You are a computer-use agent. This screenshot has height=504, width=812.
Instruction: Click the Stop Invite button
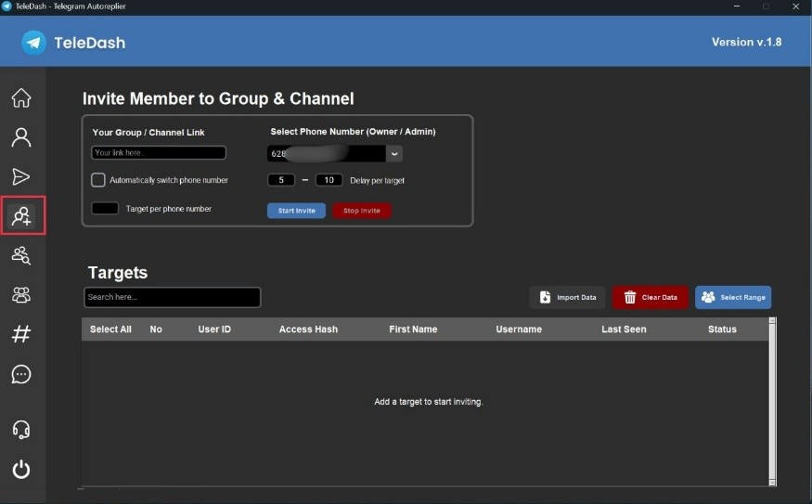click(x=362, y=211)
